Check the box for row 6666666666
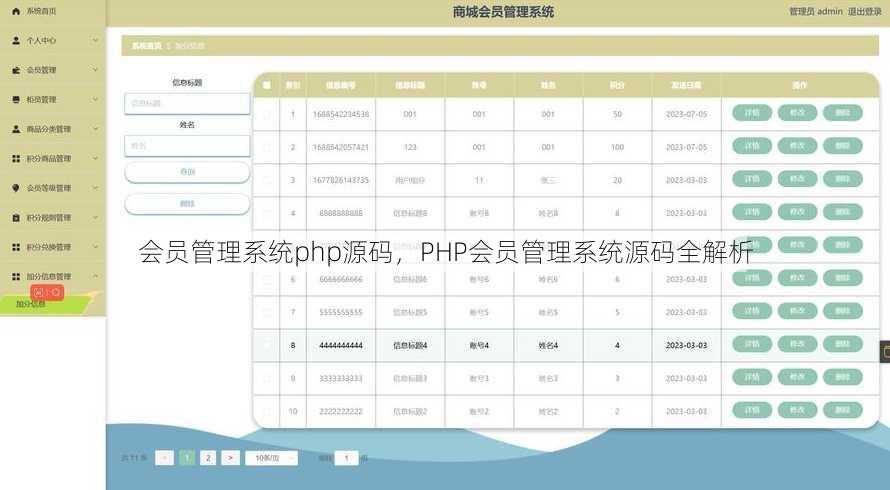 tap(267, 279)
